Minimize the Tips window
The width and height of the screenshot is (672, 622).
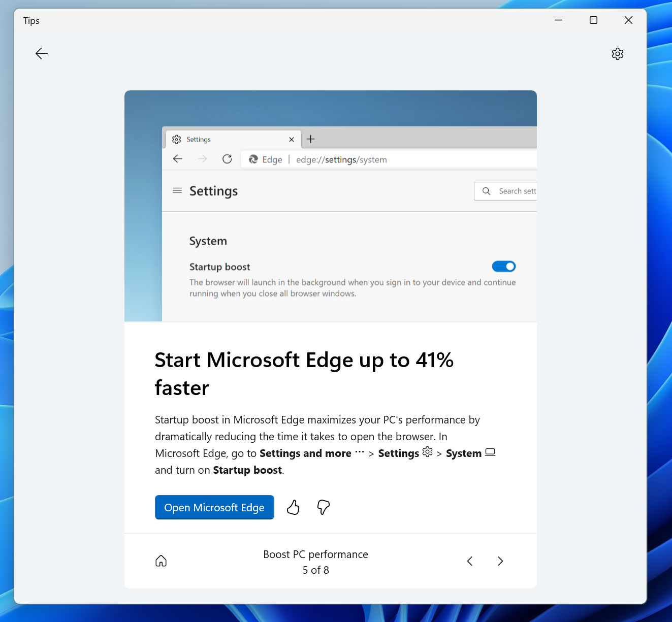coord(558,20)
